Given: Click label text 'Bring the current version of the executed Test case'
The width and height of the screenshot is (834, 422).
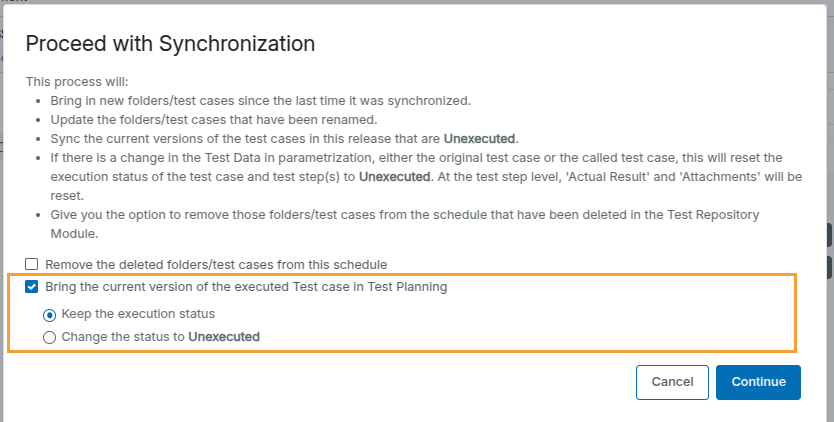Looking at the screenshot, I should coord(246,286).
